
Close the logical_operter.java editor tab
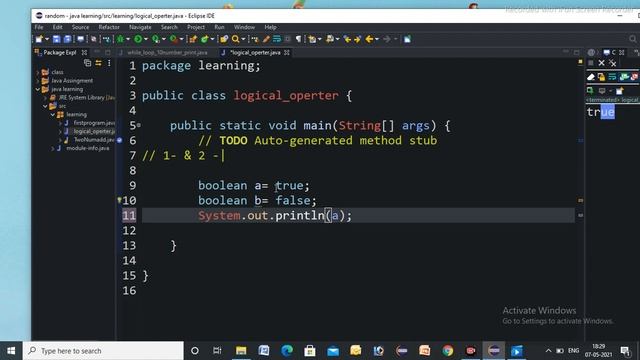(287, 53)
